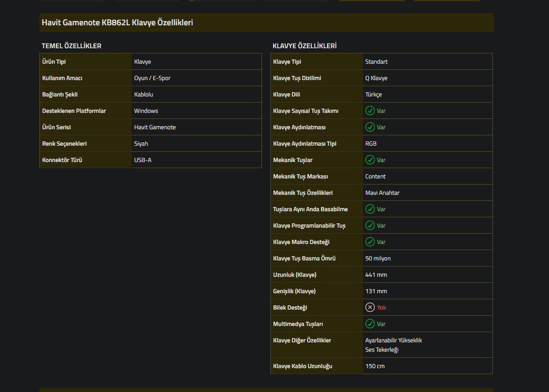
Task: Click the red cross icon for Bilek Desteği
Action: (x=370, y=307)
